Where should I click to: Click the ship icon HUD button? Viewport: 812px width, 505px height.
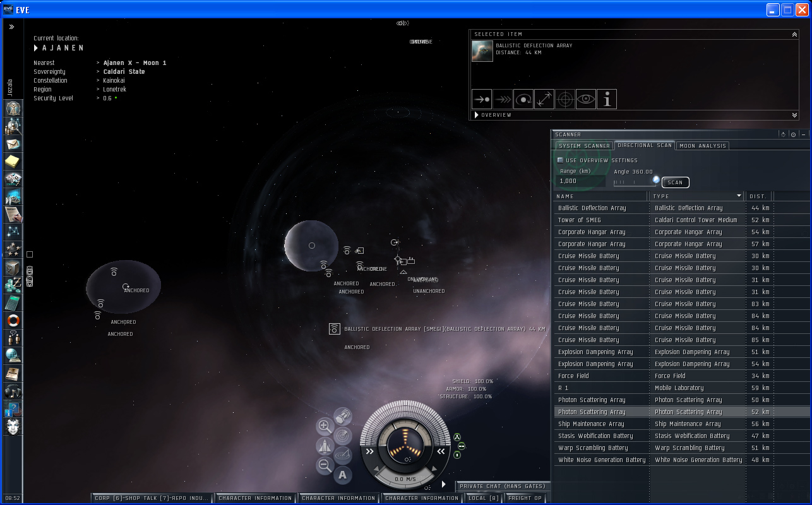325,446
